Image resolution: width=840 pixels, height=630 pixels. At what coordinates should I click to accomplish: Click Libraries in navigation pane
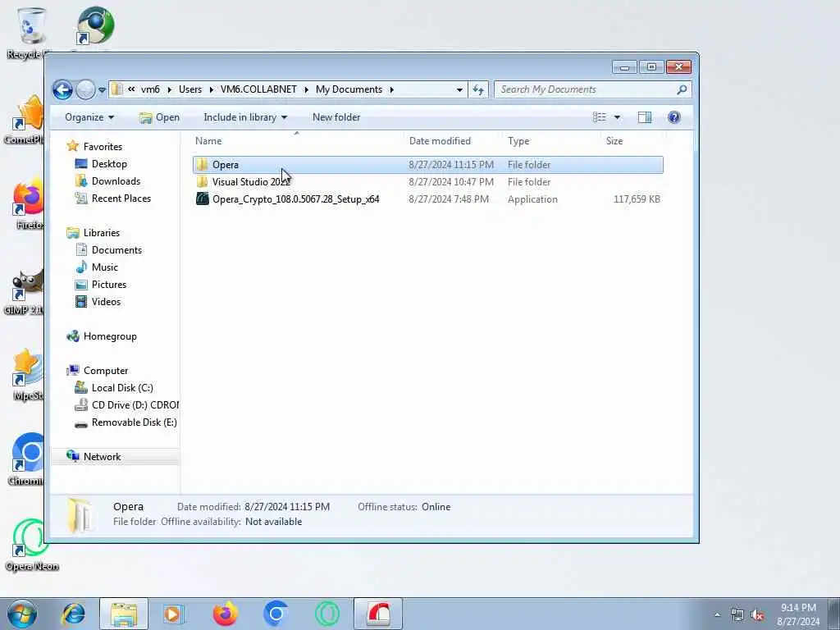pos(101,233)
